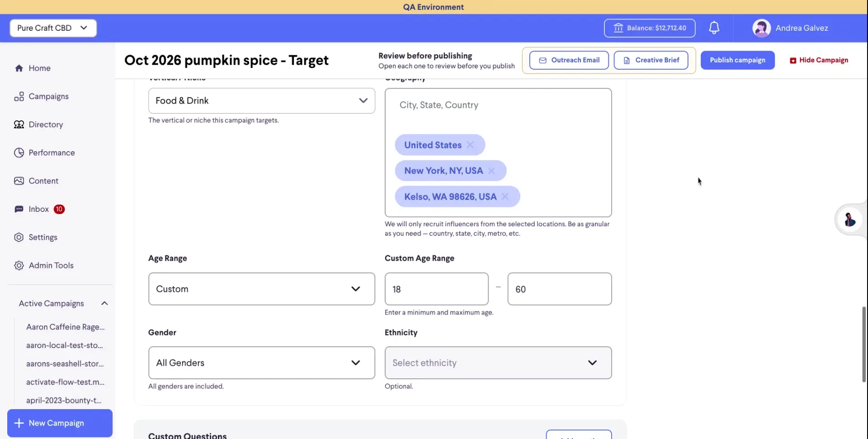This screenshot has height=439, width=868.
Task: Click the Inbox chat bubble icon
Action: [x=19, y=209]
